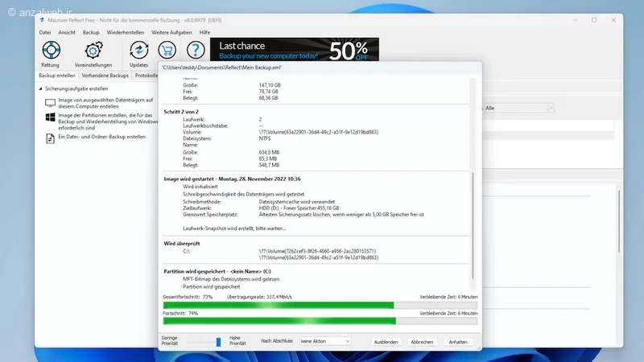Open the Nach Abschluss keine Aktion dropdown
Image resolution: width=644 pixels, height=362 pixels.
[325, 341]
